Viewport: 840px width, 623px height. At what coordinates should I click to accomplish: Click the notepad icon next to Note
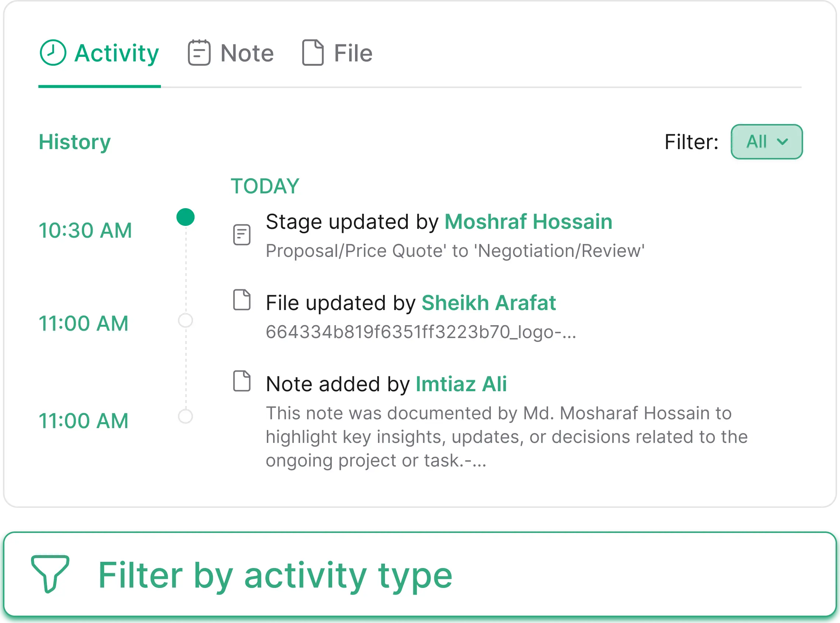(199, 52)
